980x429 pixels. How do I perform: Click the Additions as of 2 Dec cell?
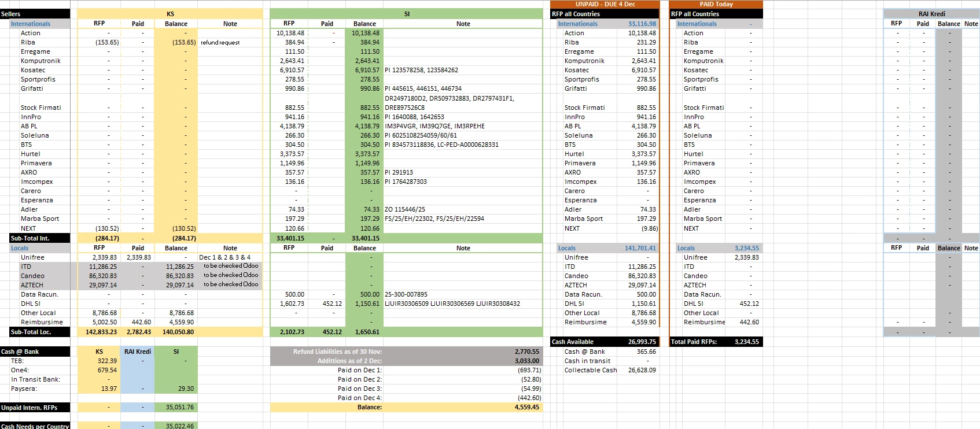(349, 361)
